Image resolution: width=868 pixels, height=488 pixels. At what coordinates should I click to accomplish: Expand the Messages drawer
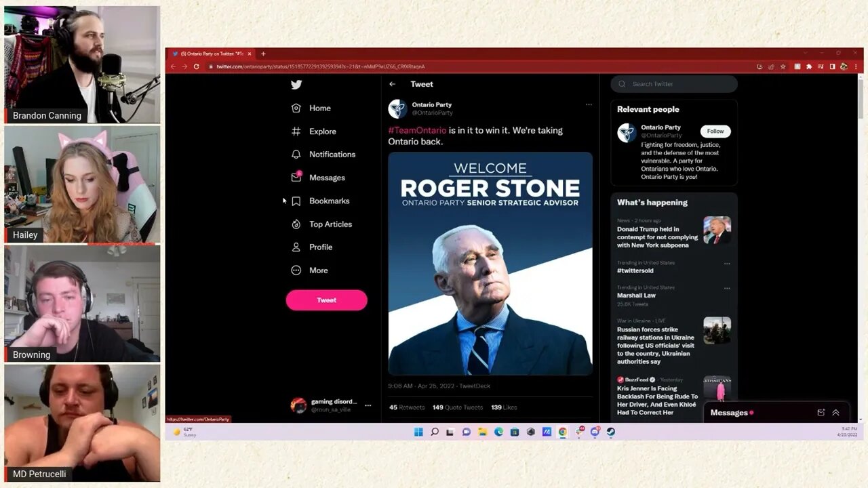835,412
